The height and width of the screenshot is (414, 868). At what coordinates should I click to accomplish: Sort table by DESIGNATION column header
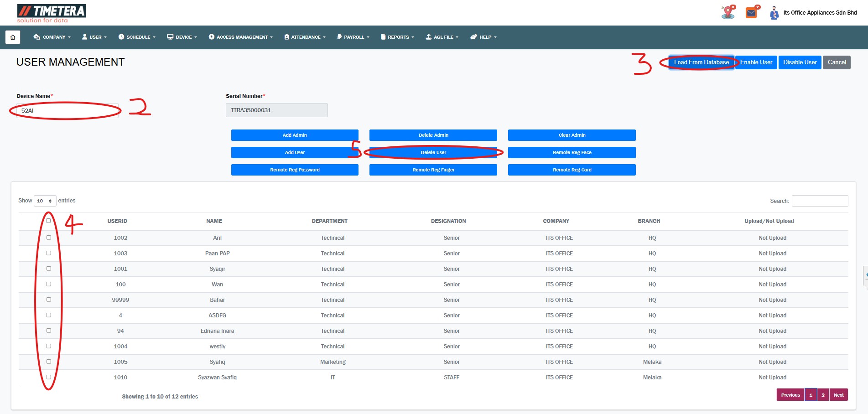click(448, 221)
